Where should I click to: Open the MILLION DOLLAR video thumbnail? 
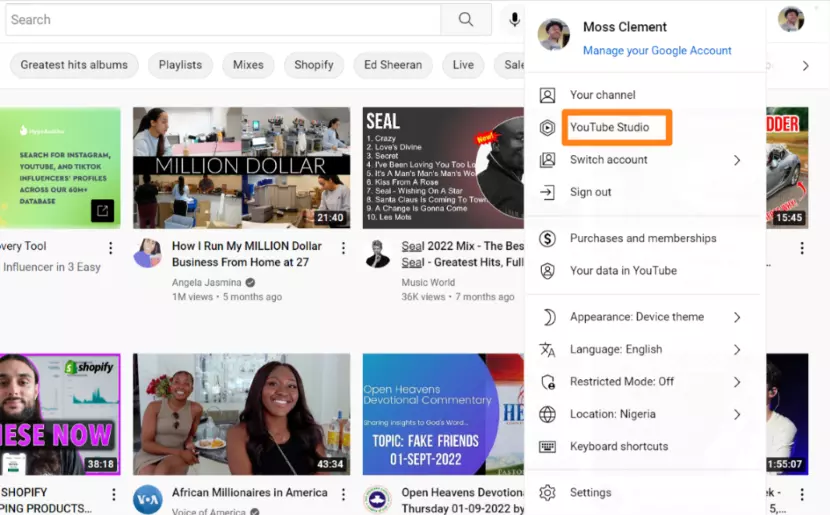click(241, 168)
